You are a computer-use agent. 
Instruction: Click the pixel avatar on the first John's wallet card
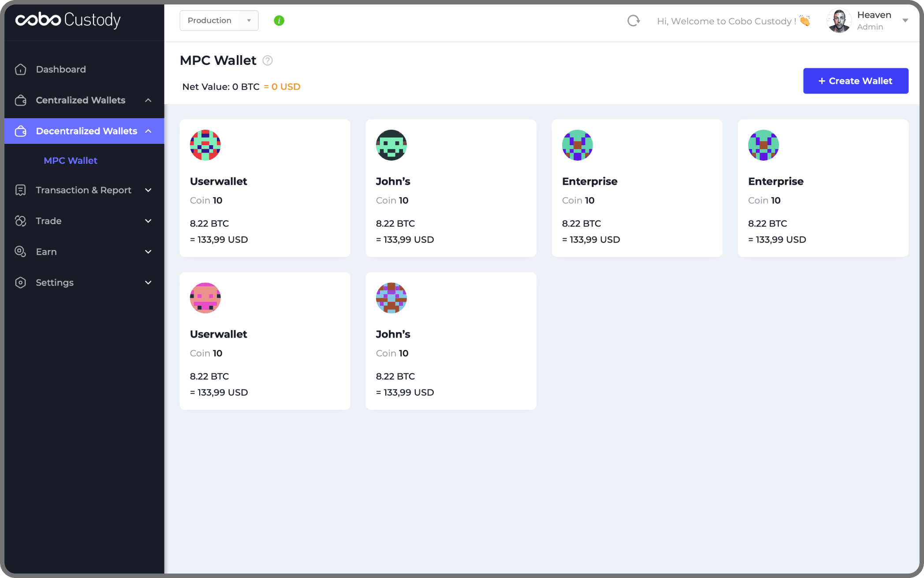391,145
